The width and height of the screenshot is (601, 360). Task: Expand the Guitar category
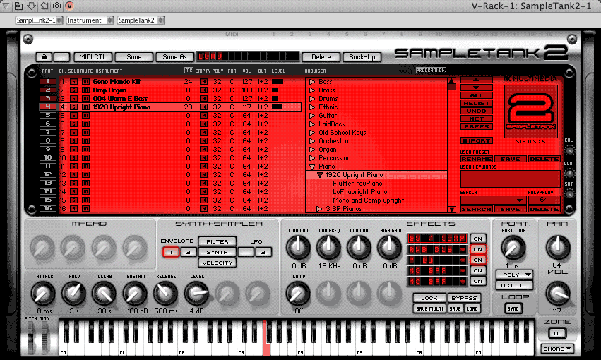pyautogui.click(x=312, y=115)
